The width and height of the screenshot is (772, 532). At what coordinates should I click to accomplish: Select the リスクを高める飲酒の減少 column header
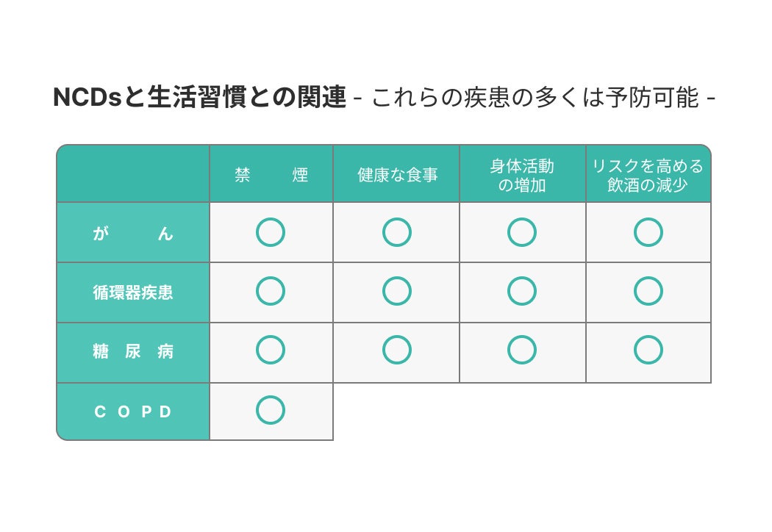click(x=648, y=175)
